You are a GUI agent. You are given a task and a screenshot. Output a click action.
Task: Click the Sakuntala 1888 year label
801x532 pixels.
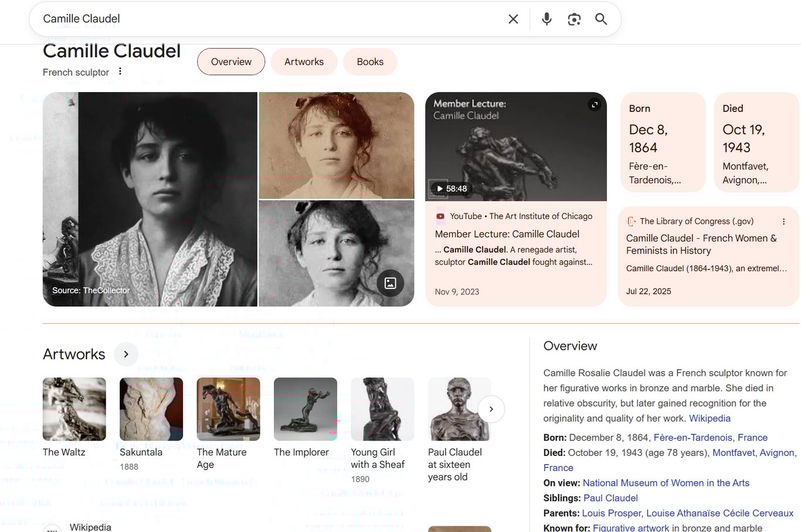point(129,467)
